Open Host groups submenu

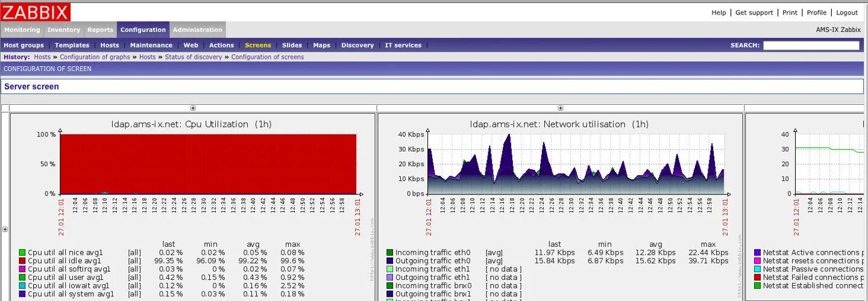[x=24, y=45]
